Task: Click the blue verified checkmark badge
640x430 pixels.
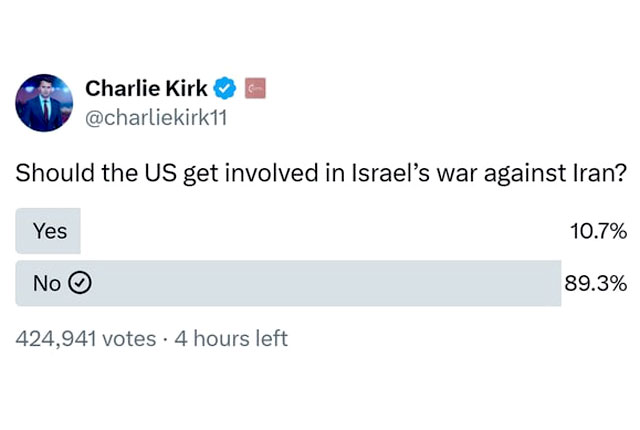Action: (225, 88)
